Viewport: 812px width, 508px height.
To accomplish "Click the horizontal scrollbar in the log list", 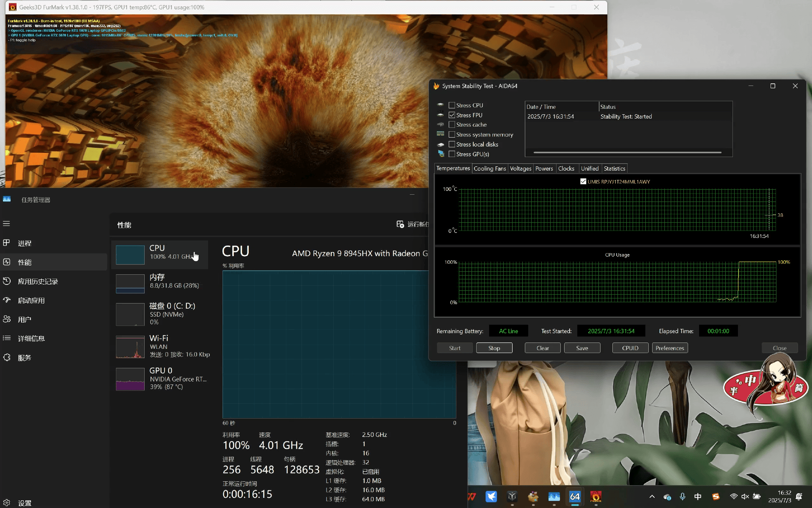I will click(628, 152).
